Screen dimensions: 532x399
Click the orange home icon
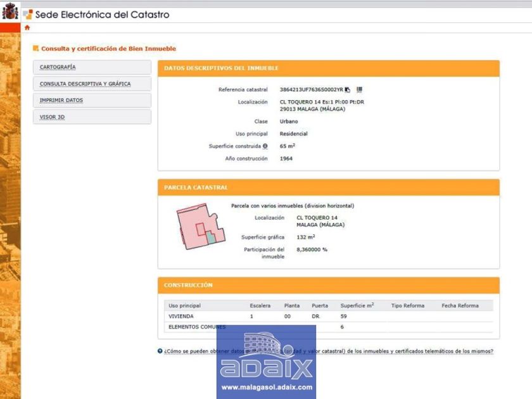click(x=27, y=28)
